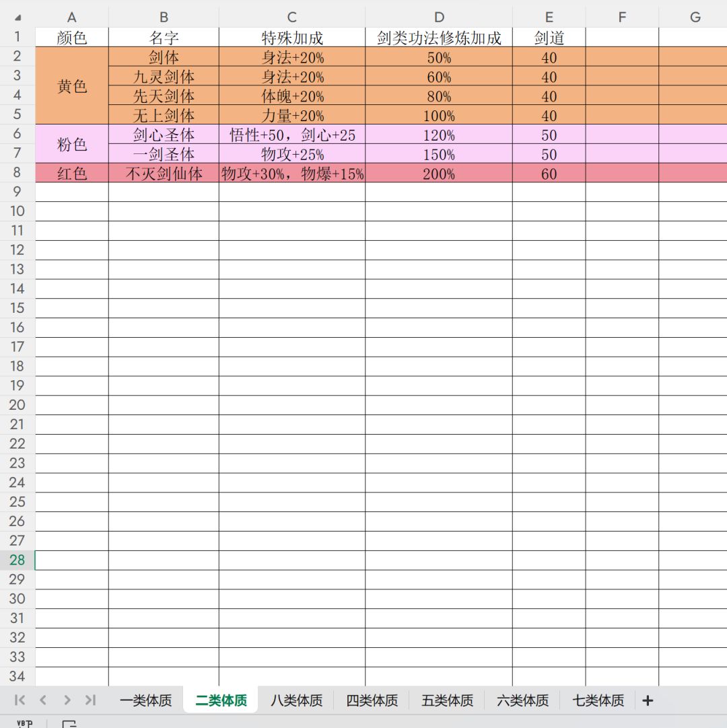727x728 pixels.
Task: Click the 80% cell
Action: click(x=438, y=96)
